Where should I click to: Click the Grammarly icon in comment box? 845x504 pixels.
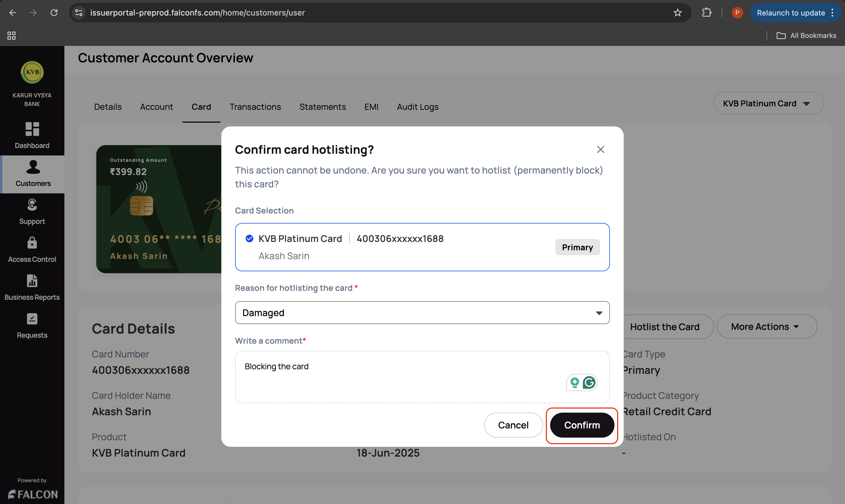point(589,382)
